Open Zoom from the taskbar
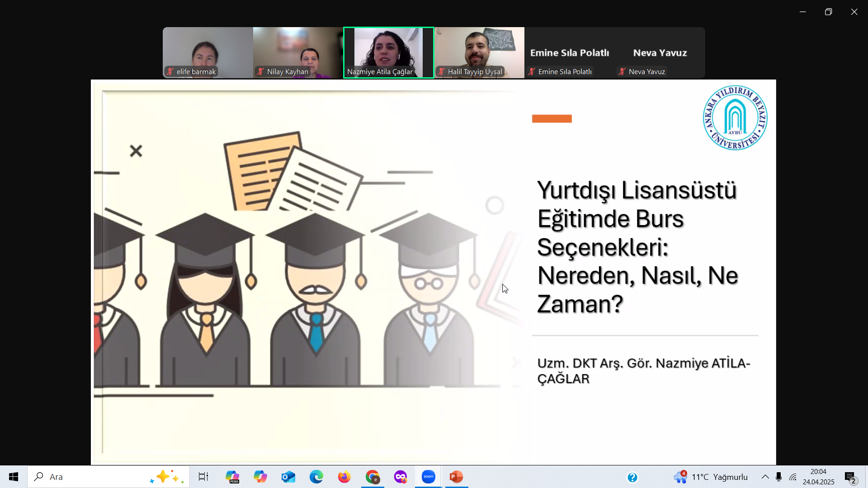 [x=429, y=477]
